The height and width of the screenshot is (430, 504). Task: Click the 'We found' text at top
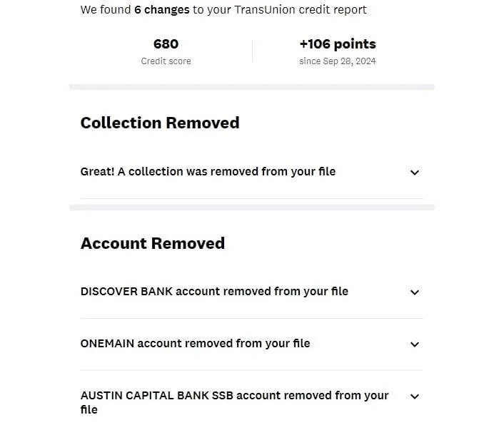pos(106,10)
